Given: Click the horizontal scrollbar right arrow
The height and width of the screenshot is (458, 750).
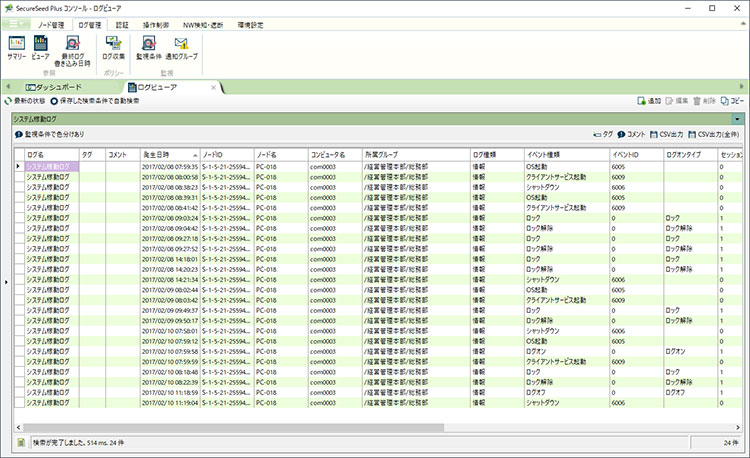Looking at the screenshot, I should (x=738, y=427).
